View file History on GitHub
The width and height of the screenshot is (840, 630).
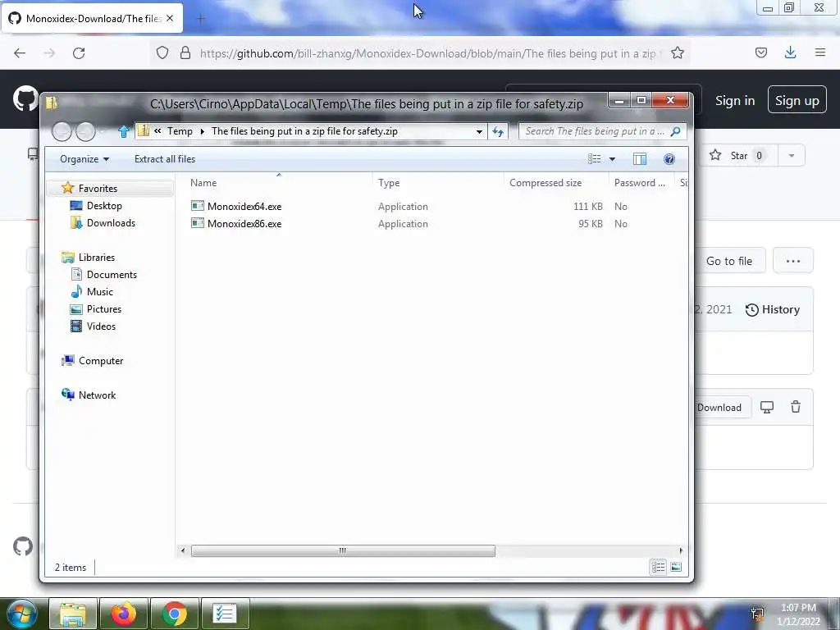click(x=773, y=309)
